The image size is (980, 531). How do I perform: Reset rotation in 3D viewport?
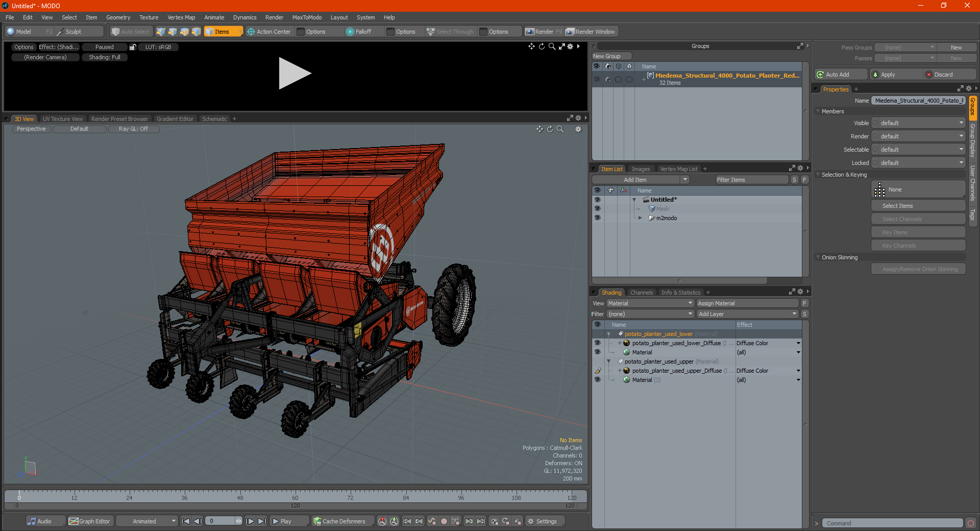(550, 129)
